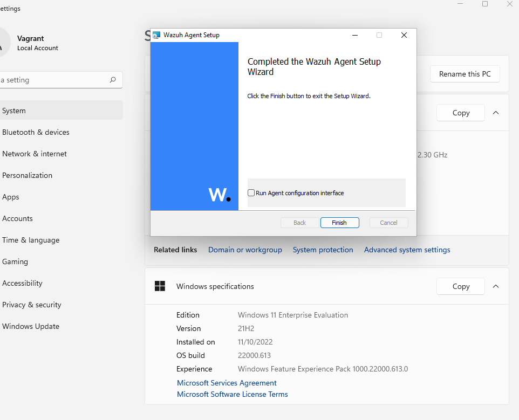
Task: Click the 21H2 version value
Action: pyautogui.click(x=246, y=328)
